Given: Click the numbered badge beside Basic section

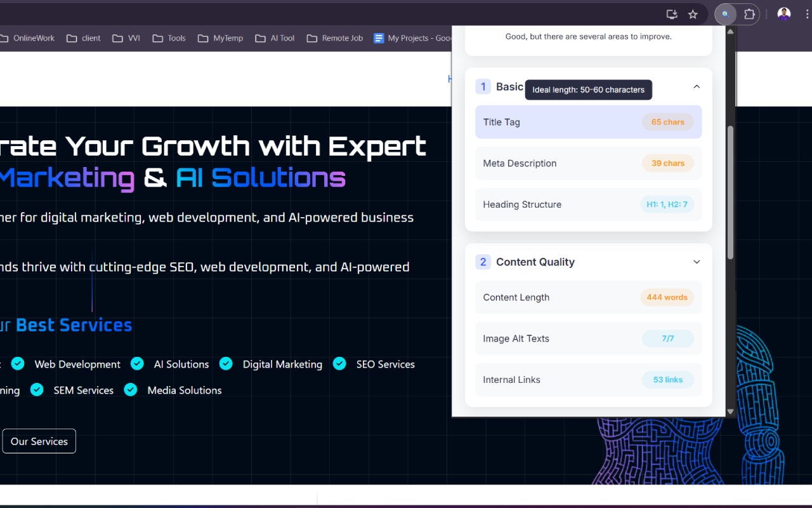Looking at the screenshot, I should click(x=483, y=86).
